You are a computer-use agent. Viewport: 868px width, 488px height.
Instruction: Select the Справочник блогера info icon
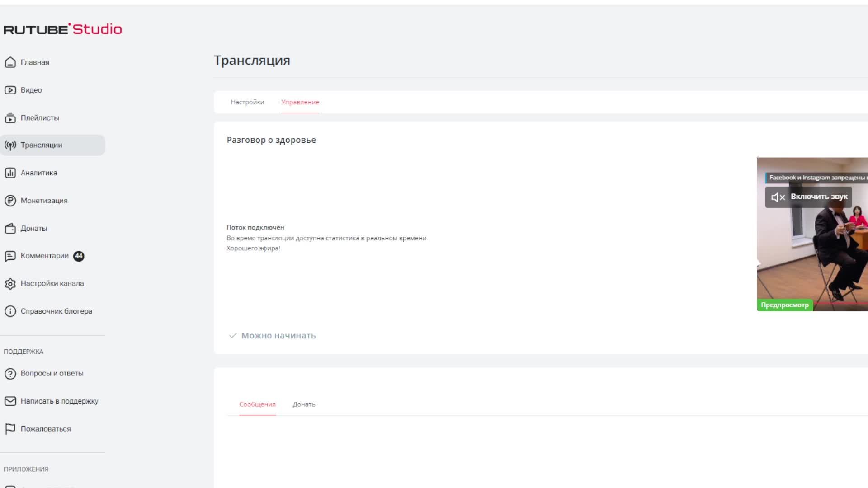(10, 311)
